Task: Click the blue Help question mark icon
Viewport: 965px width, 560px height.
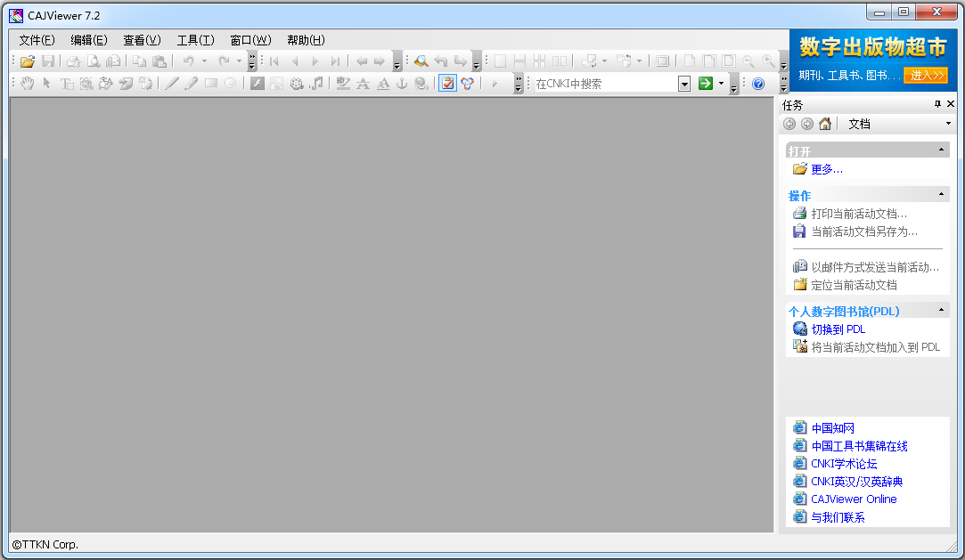Action: (756, 84)
